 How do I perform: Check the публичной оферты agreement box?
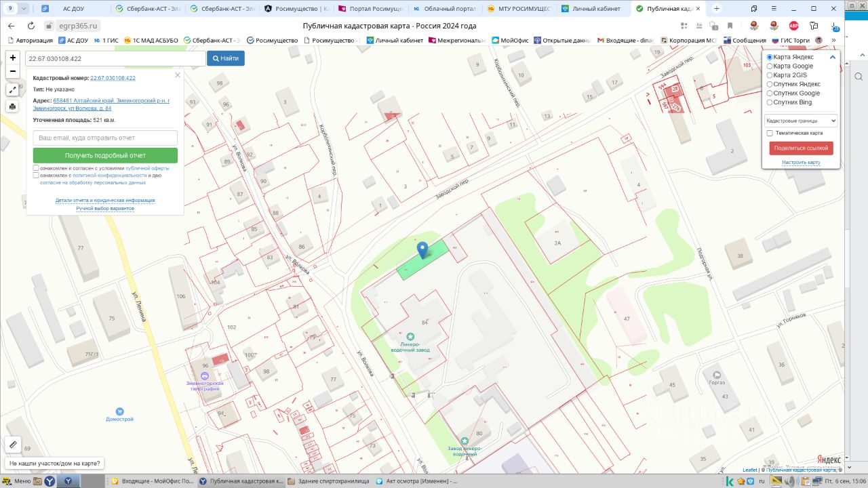coord(36,168)
